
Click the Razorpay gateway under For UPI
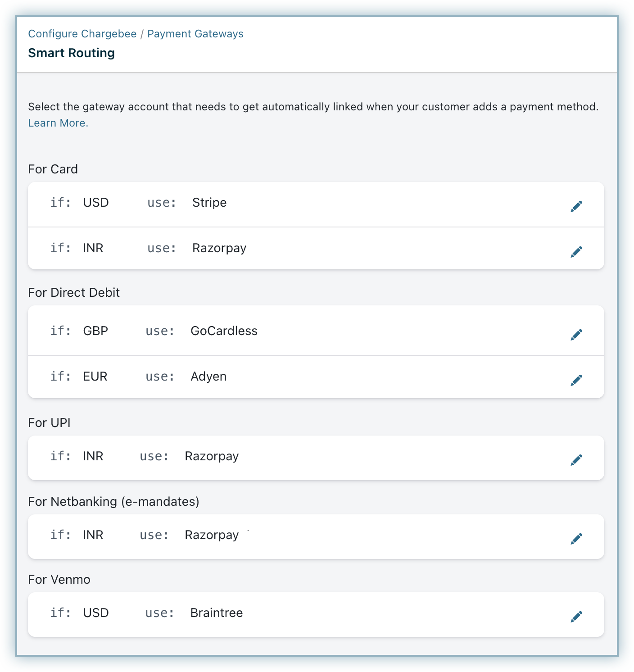coord(212,456)
